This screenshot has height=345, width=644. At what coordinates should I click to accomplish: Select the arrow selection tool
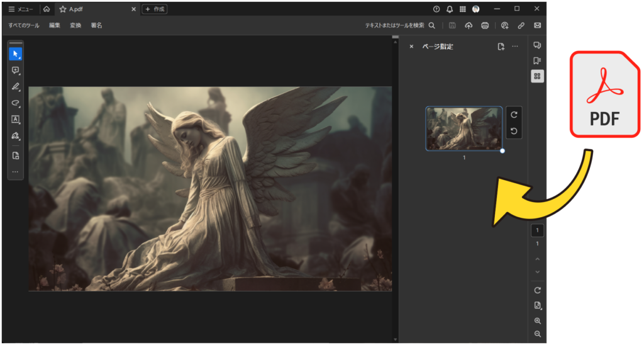pos(15,54)
